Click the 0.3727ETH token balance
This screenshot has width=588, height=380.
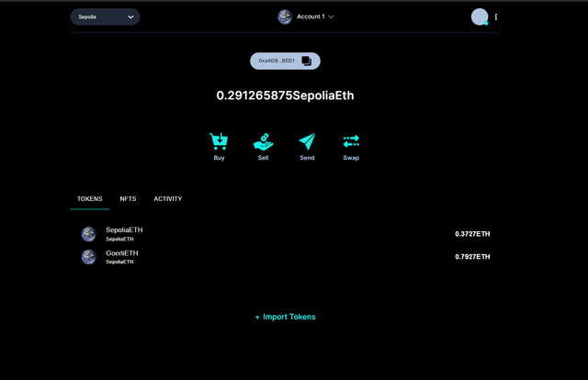(472, 234)
